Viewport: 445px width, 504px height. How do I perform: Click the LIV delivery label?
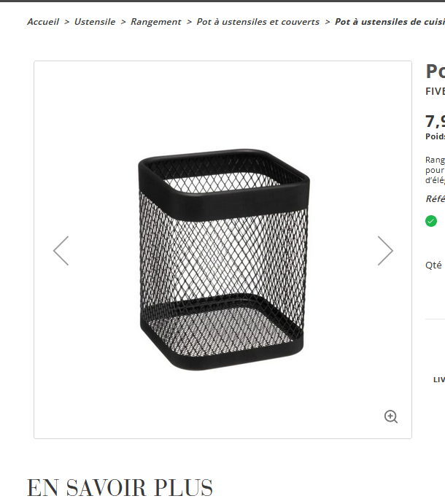tap(439, 379)
